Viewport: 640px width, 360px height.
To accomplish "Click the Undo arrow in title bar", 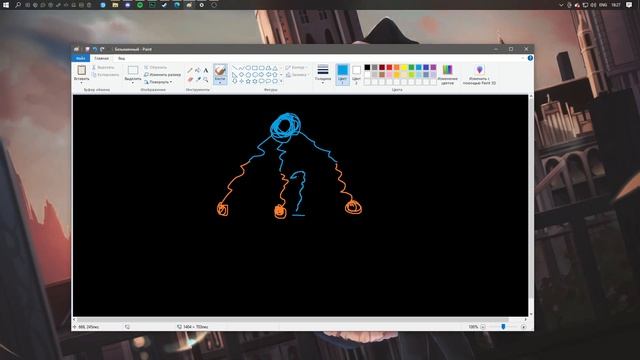I will click(x=95, y=49).
